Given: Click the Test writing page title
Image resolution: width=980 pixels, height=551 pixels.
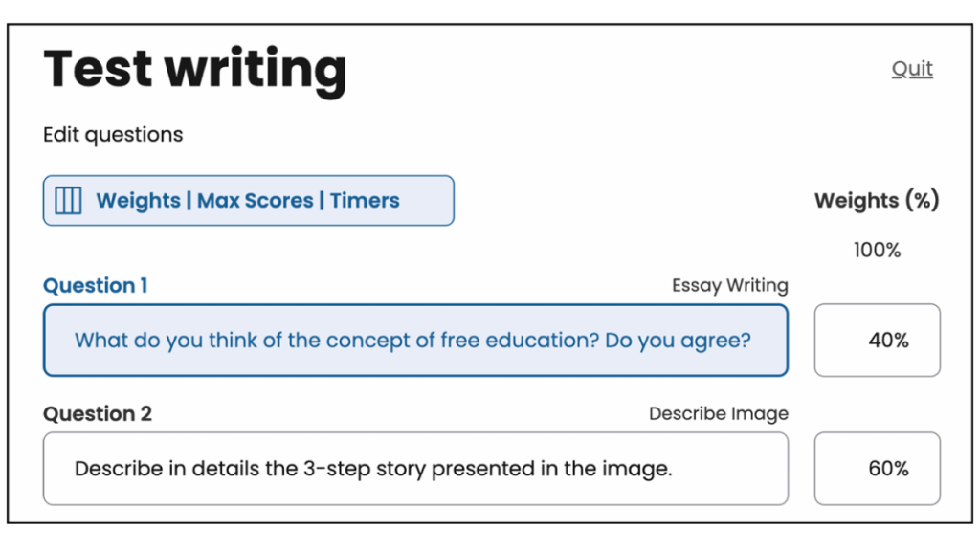Looking at the screenshot, I should tap(195, 69).
